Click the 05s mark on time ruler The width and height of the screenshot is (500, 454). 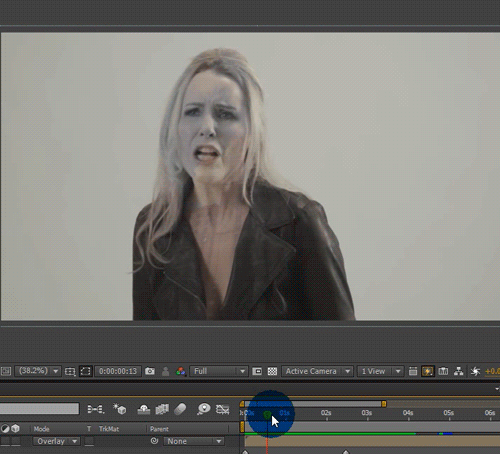tap(448, 413)
